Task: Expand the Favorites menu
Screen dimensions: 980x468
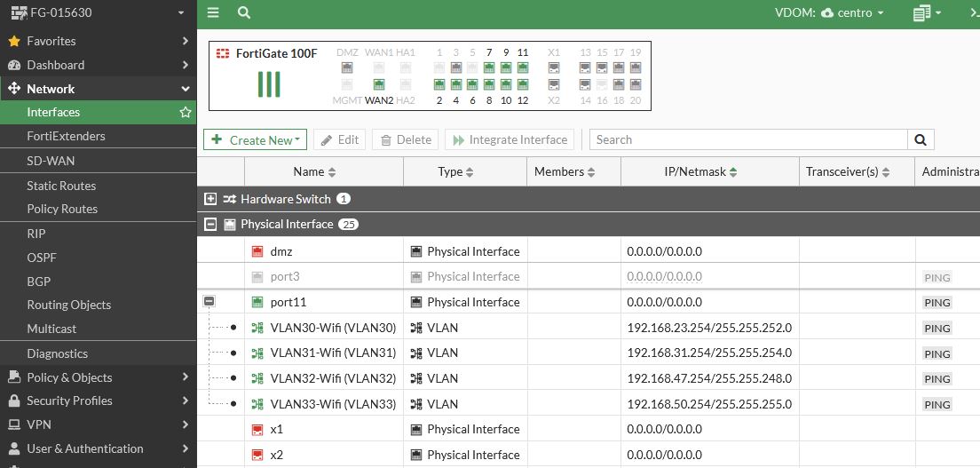Action: tap(99, 41)
